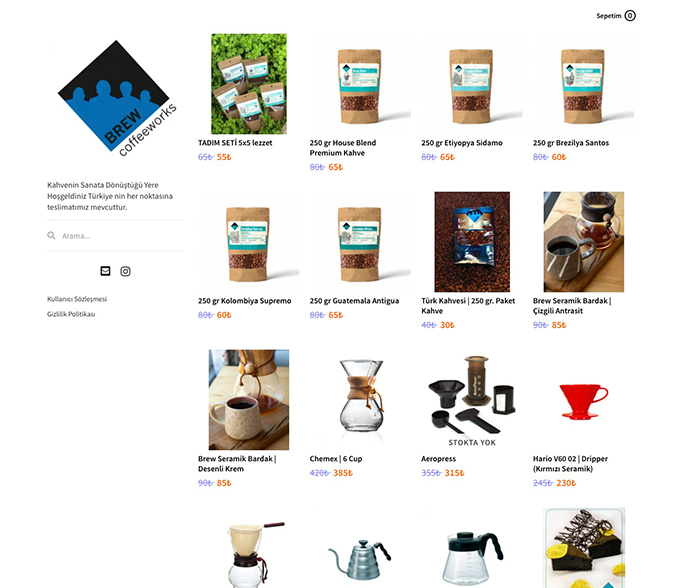The height and width of the screenshot is (588, 689).
Task: Select the red Hario V60 dripper image
Action: pos(584,400)
